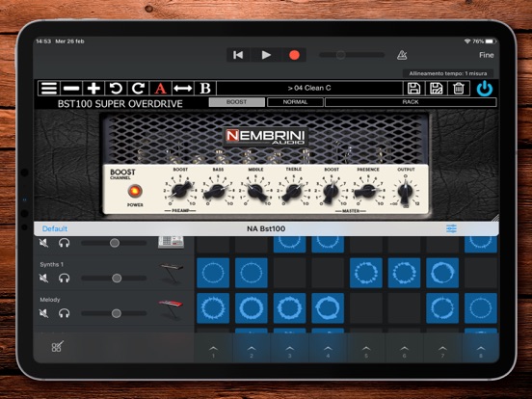Open the preset list '04 Clean C'
532x399 pixels.
coord(309,89)
